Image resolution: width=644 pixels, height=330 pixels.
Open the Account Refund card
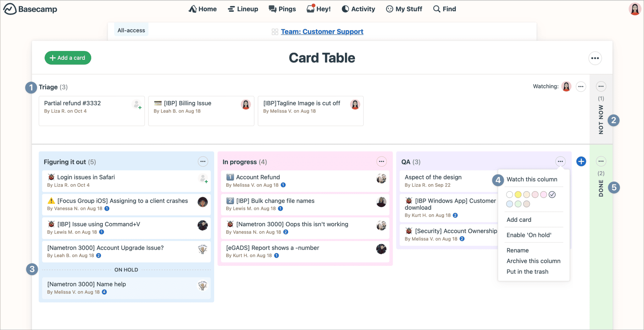click(x=258, y=177)
